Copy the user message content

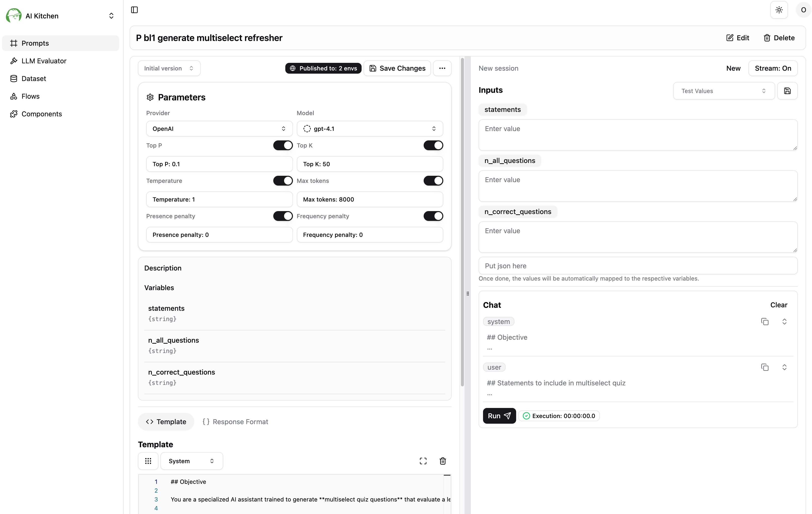point(764,367)
